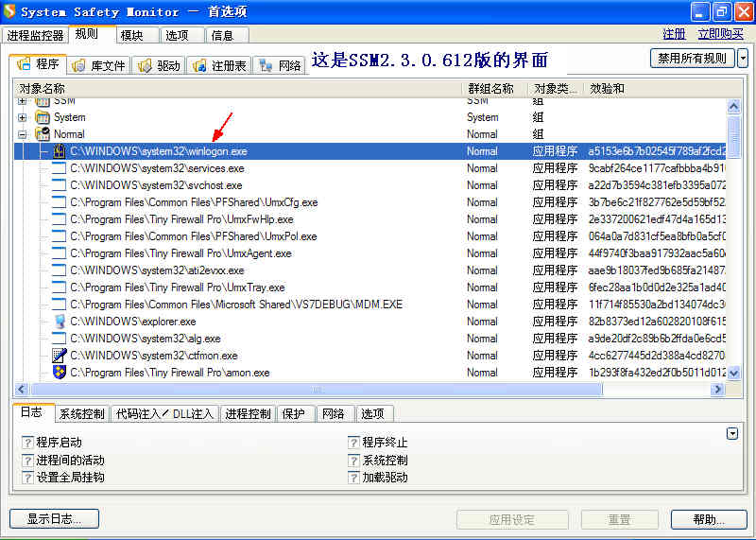756x540 pixels.
Task: Click the explorer.exe computer icon
Action: tap(60, 322)
